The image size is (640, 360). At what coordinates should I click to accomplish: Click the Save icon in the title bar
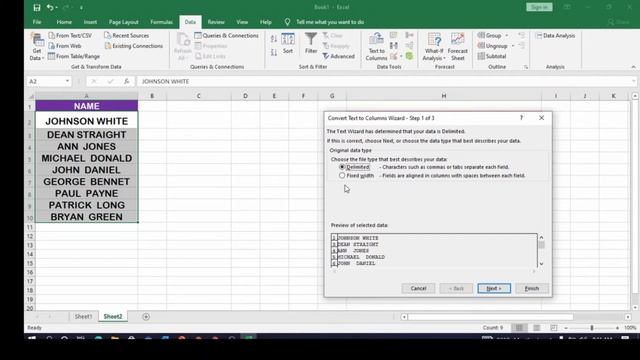(37, 7)
